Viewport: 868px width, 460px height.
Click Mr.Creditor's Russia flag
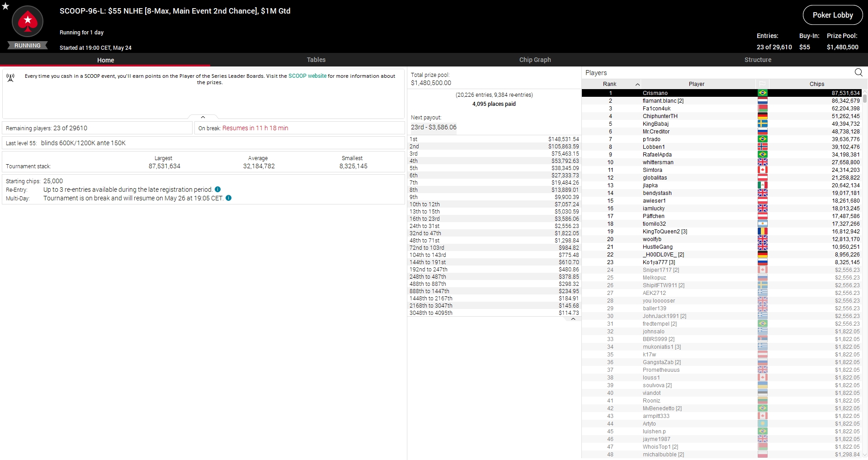pyautogui.click(x=762, y=132)
